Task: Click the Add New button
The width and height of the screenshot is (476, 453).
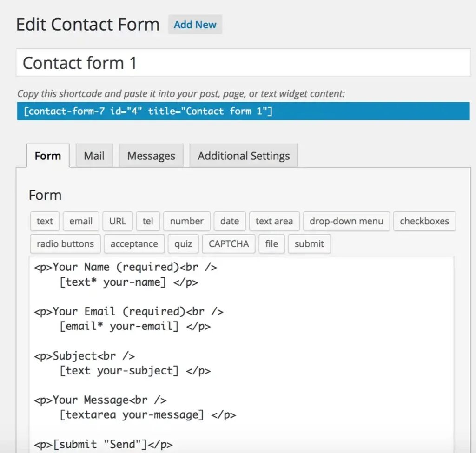Action: pos(195,25)
